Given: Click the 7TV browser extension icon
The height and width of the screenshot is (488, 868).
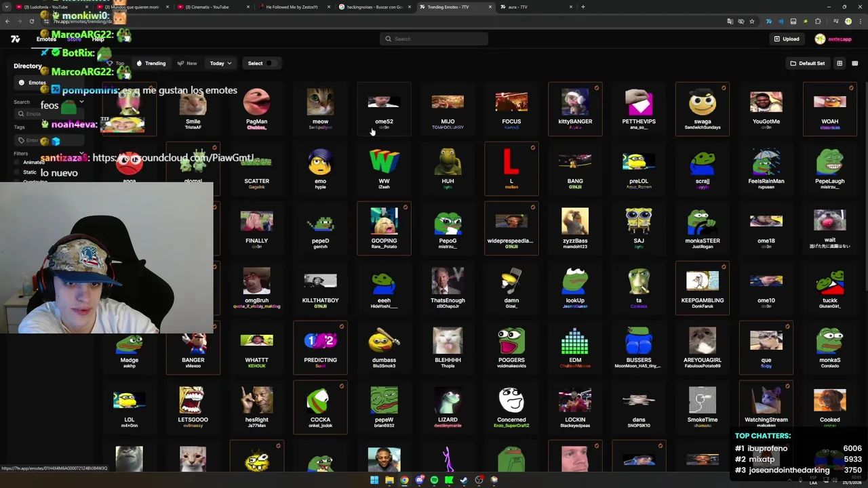Looking at the screenshot, I should pyautogui.click(x=768, y=22).
